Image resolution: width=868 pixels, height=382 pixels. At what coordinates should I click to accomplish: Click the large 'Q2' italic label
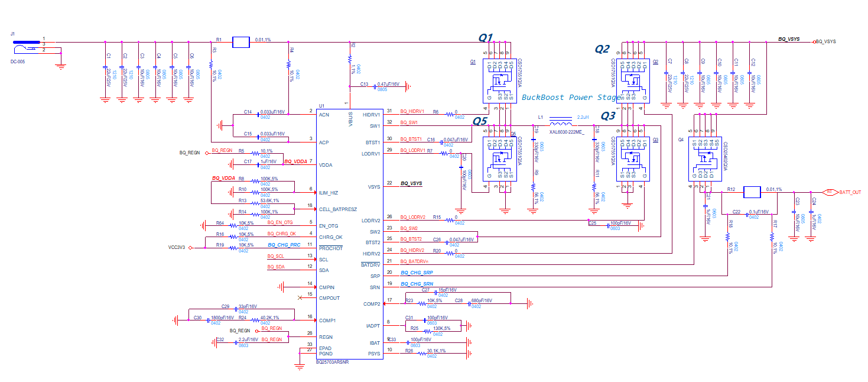[x=602, y=50]
